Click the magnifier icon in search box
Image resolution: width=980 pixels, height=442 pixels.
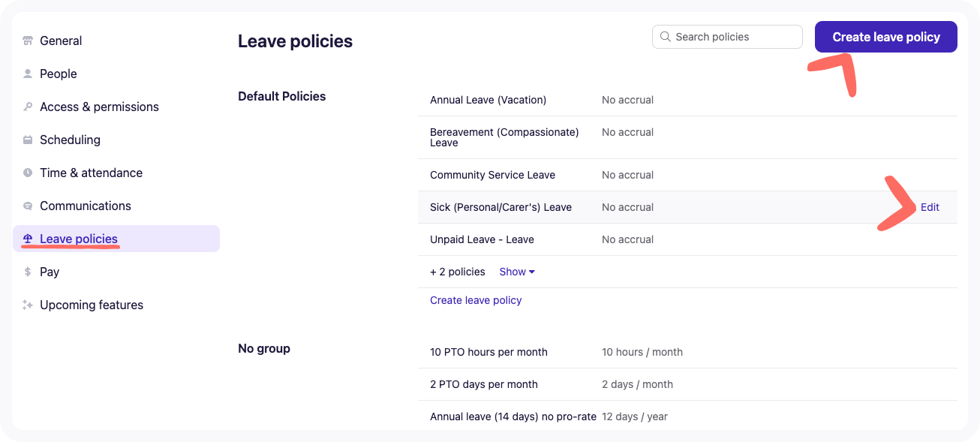pos(665,37)
